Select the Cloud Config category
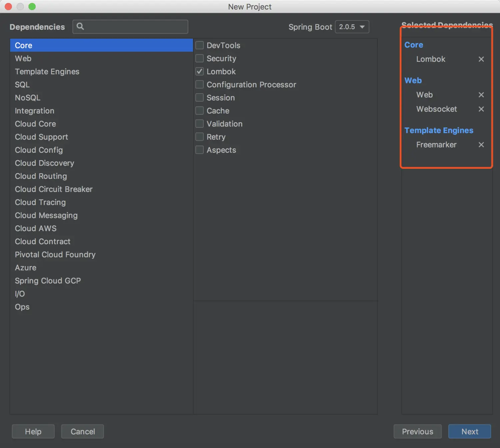This screenshot has width=500, height=448. (x=101, y=150)
